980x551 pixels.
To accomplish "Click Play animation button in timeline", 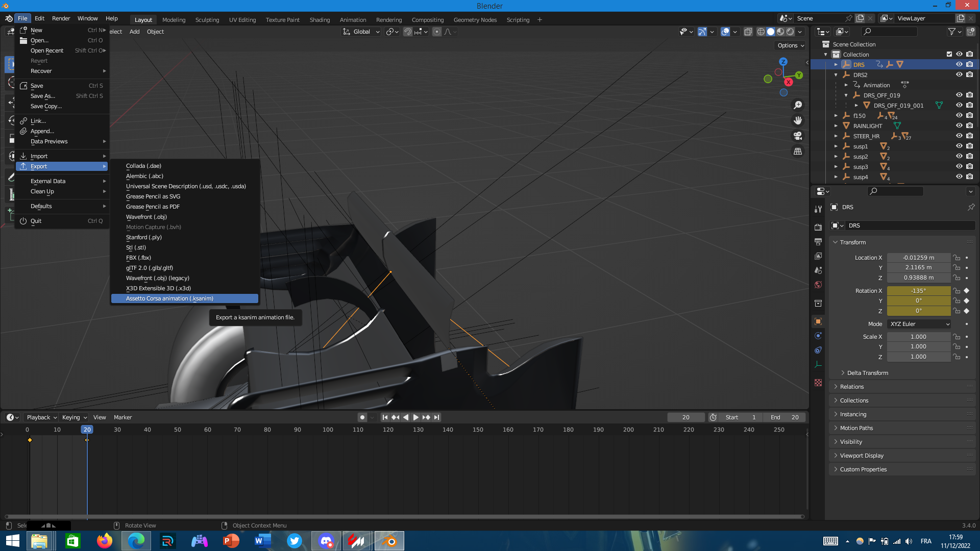I will click(x=416, y=417).
